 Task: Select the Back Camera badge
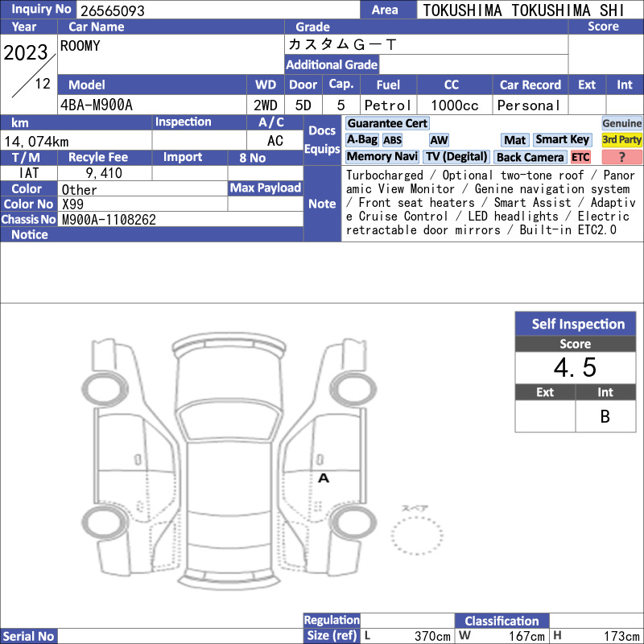(x=530, y=157)
